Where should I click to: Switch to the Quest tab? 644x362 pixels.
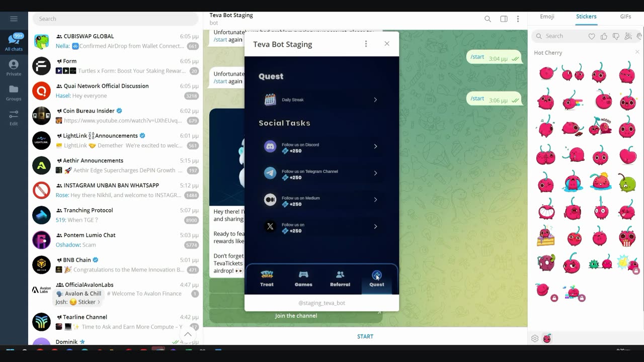coord(377,279)
